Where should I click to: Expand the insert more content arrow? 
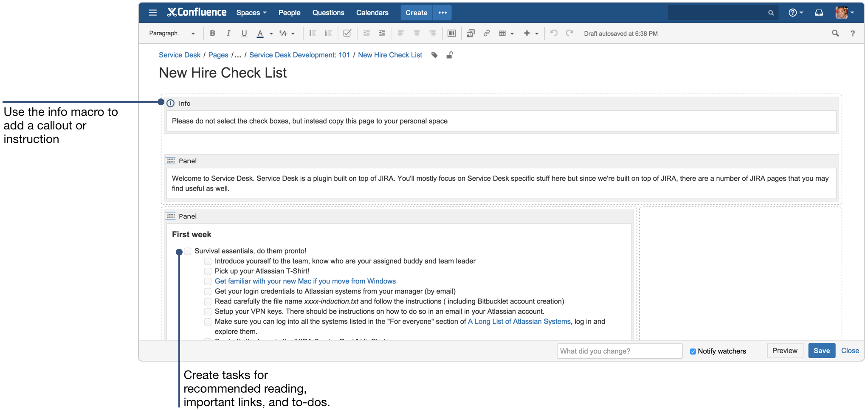(537, 34)
